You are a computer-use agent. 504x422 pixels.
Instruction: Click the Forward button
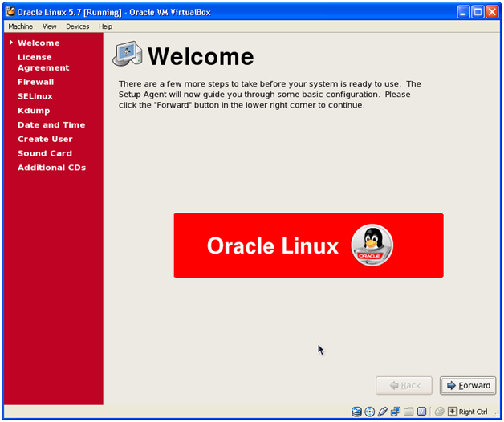[468, 385]
